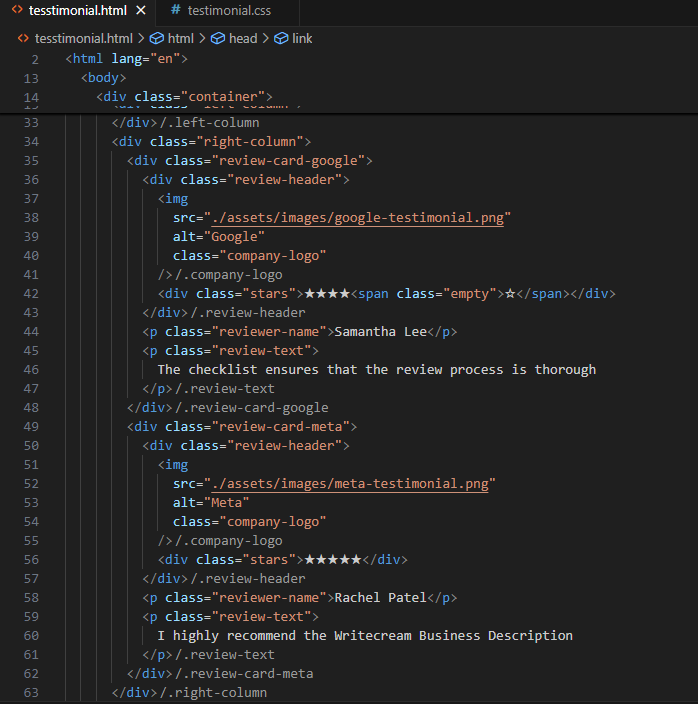This screenshot has width=698, height=704.
Task: Click review-header div on line 50
Action: point(246,445)
